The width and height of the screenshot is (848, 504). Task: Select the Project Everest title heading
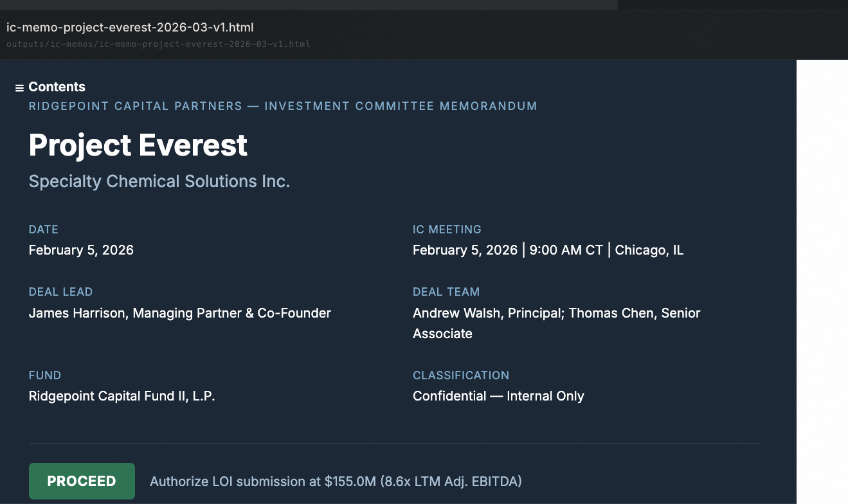point(137,145)
